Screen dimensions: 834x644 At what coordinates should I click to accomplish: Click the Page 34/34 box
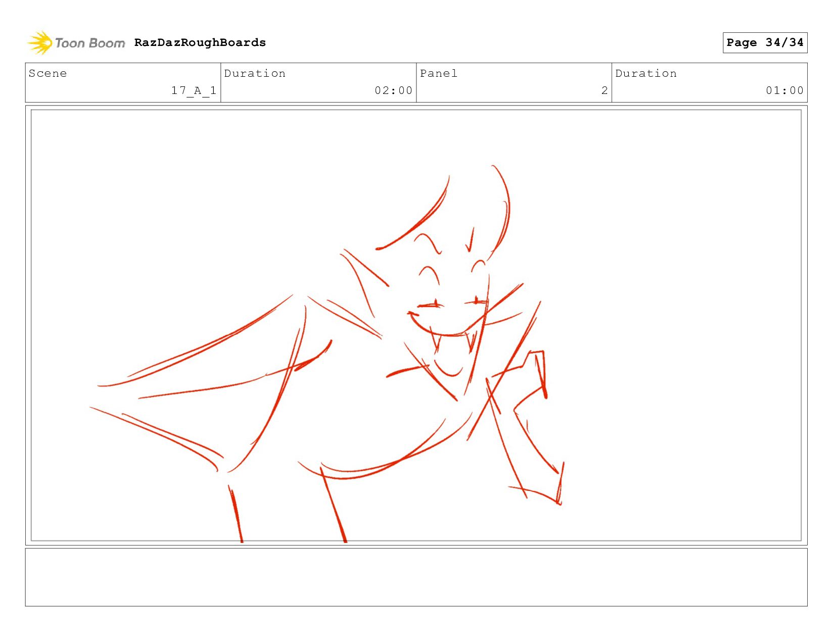click(x=765, y=42)
